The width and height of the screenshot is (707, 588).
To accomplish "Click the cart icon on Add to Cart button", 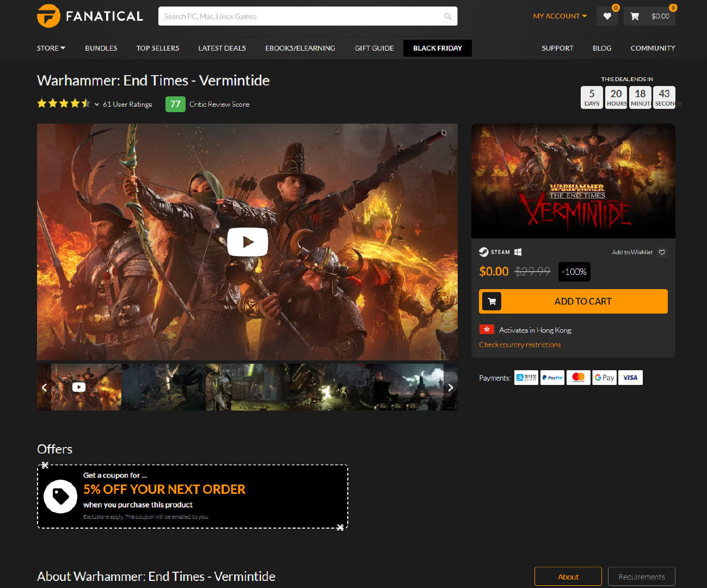I will [x=492, y=301].
